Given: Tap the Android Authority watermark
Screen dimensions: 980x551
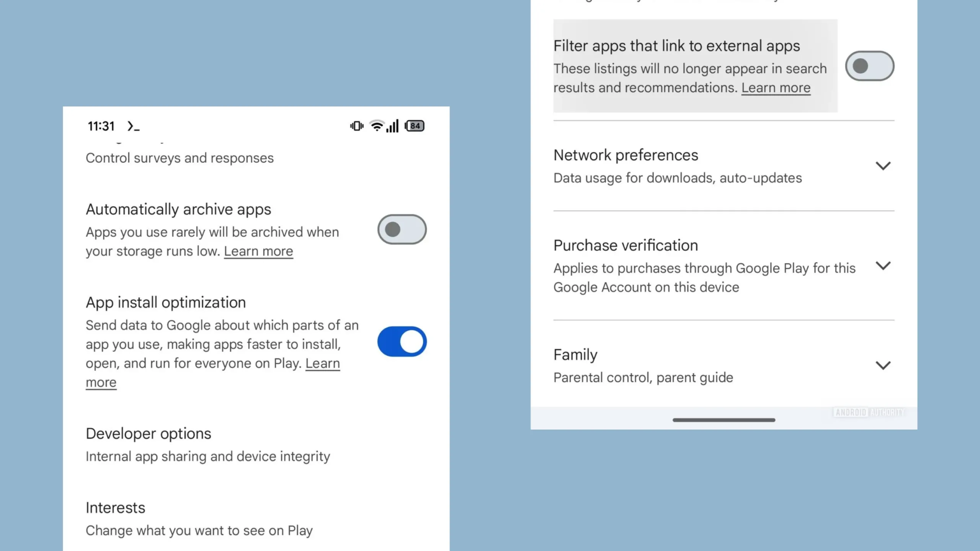Looking at the screenshot, I should point(870,412).
